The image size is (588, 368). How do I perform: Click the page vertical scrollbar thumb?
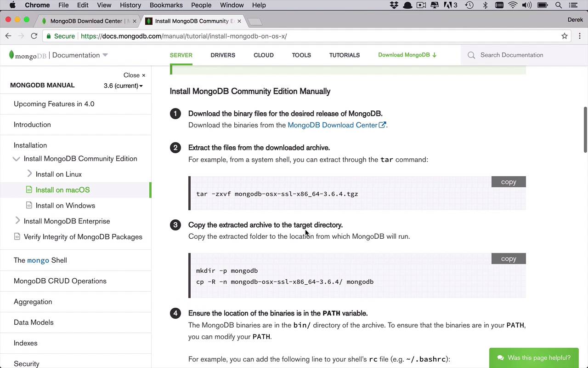coord(585,129)
